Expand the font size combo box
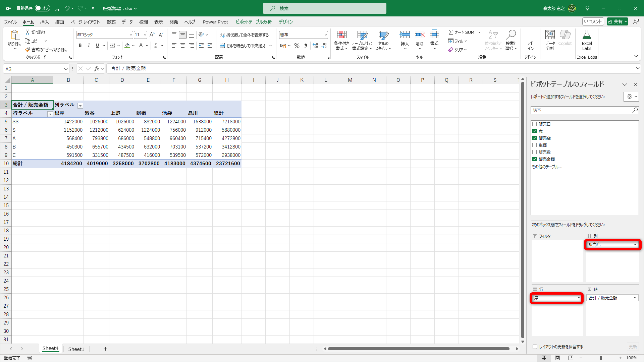The image size is (644, 362). tap(145, 35)
